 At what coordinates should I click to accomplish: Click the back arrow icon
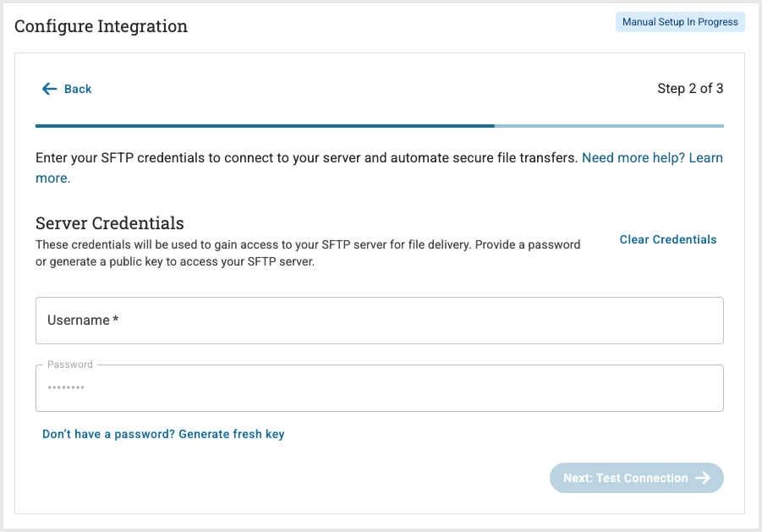pos(50,89)
